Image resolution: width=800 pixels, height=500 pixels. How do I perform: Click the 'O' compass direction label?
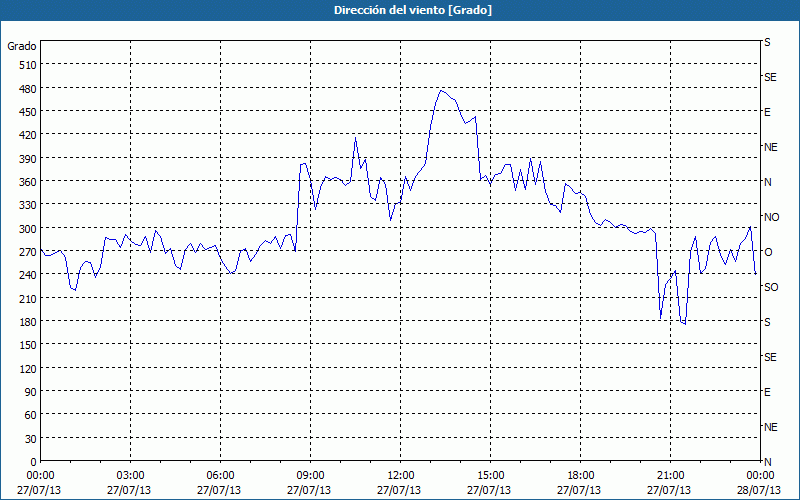(768, 252)
